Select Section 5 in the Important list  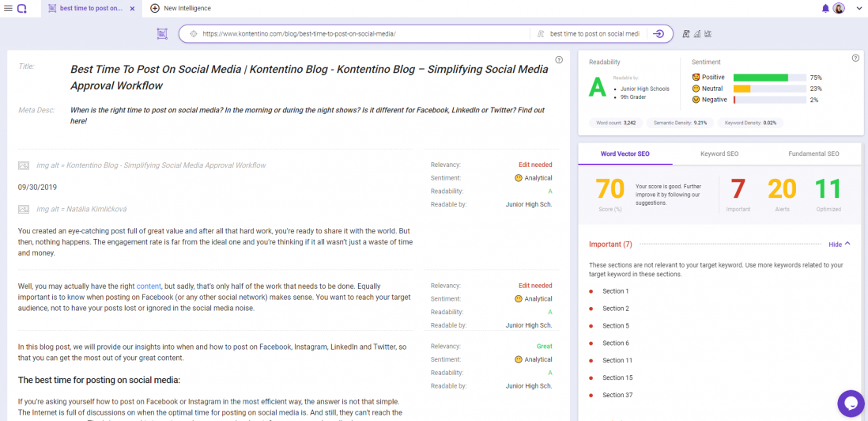[x=616, y=326]
